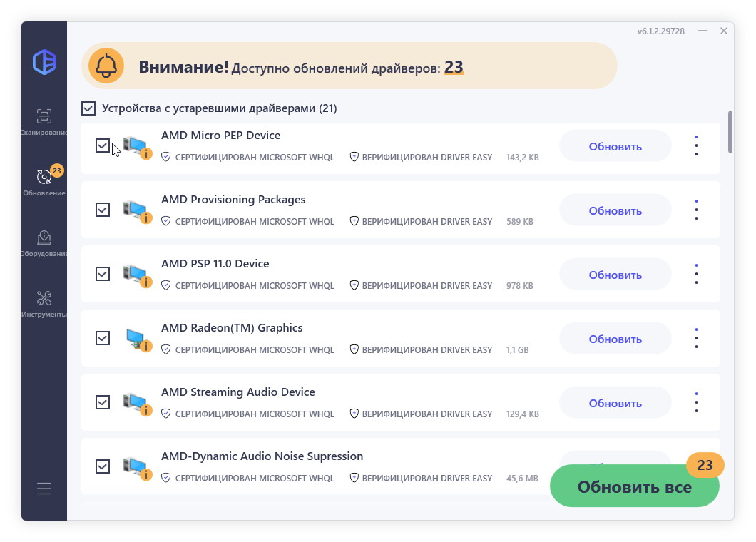The height and width of the screenshot is (542, 756).
Task: Click Driver Easy verified shield for AMD Micro PEP
Action: 354,157
